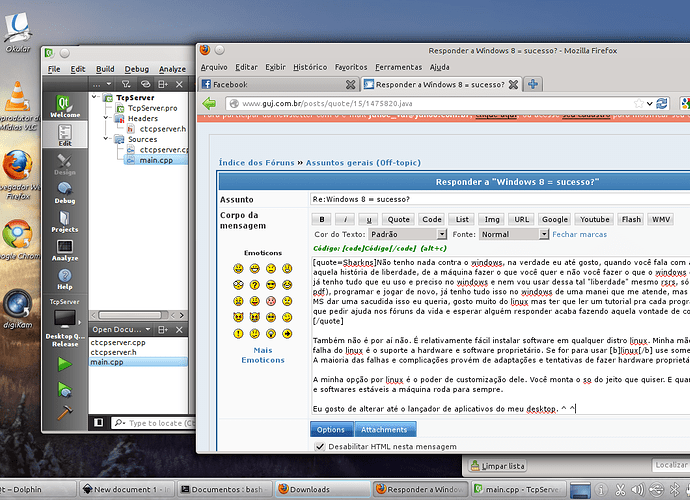Open Ferramentas menu in Firefox
This screenshot has height=500, width=690.
(398, 67)
